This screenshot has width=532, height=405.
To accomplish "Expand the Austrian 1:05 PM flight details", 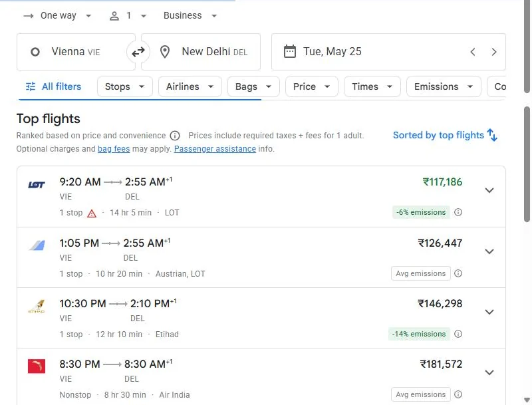I will point(489,251).
